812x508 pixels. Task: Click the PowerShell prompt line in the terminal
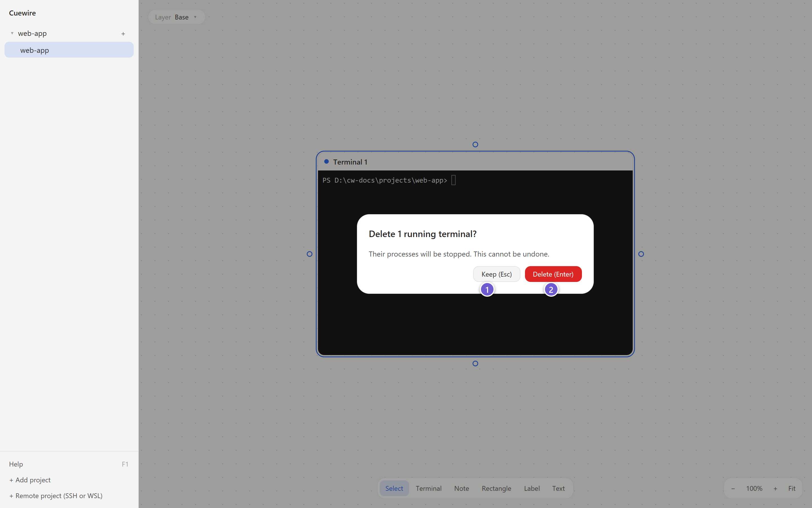pyautogui.click(x=389, y=180)
